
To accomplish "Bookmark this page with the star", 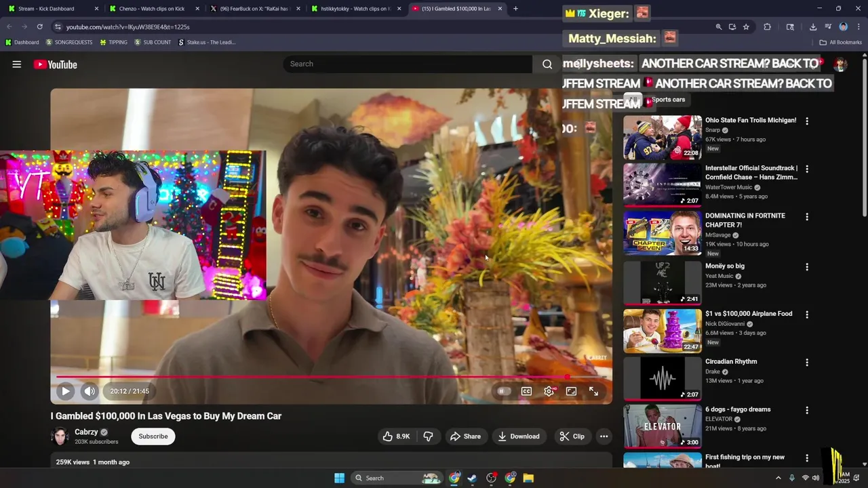I will 746,26.
